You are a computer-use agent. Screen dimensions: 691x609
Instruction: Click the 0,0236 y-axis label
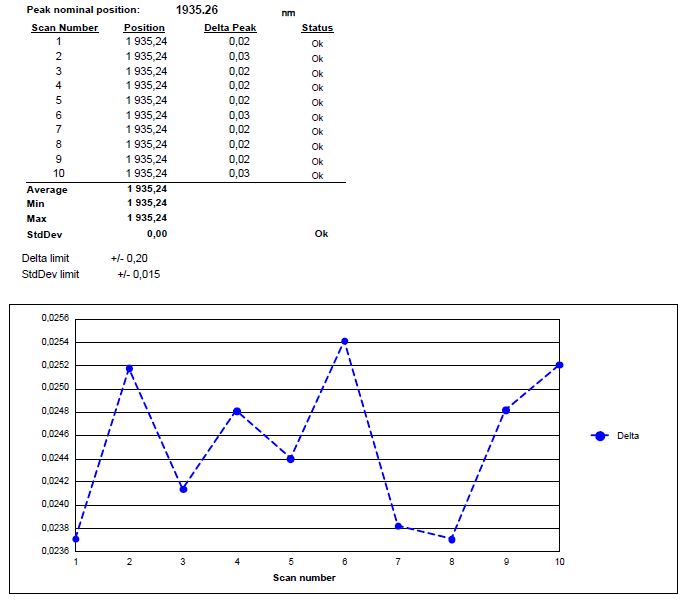(55, 551)
